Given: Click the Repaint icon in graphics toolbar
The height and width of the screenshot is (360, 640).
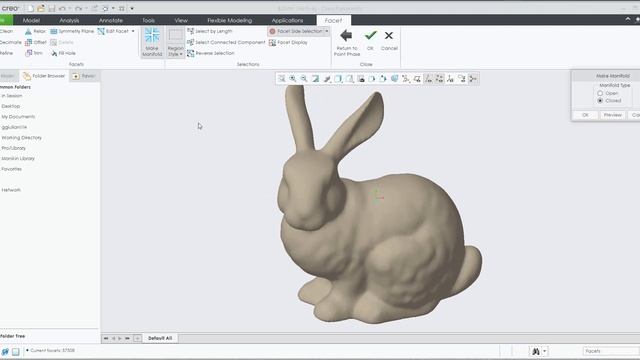Looking at the screenshot, I should coord(316,79).
